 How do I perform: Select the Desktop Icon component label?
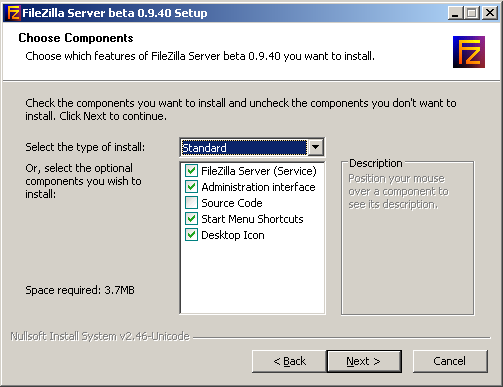(233, 235)
